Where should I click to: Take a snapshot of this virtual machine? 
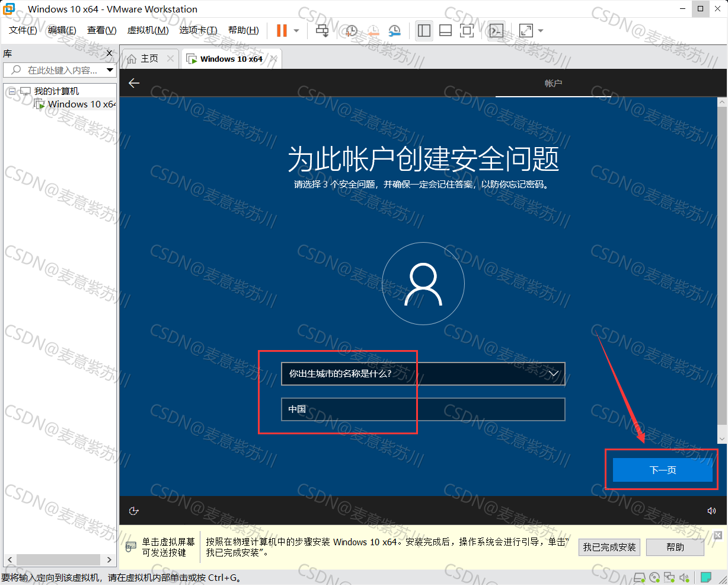click(x=352, y=30)
